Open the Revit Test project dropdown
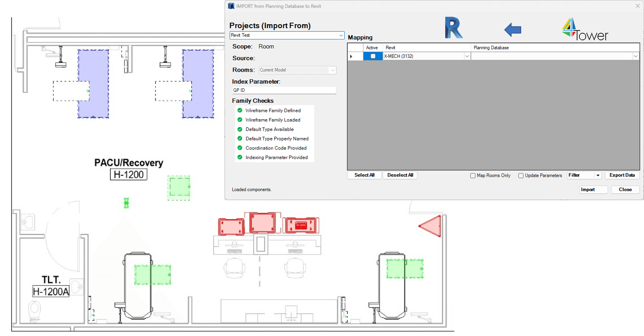The width and height of the screenshot is (644, 336). [x=341, y=35]
